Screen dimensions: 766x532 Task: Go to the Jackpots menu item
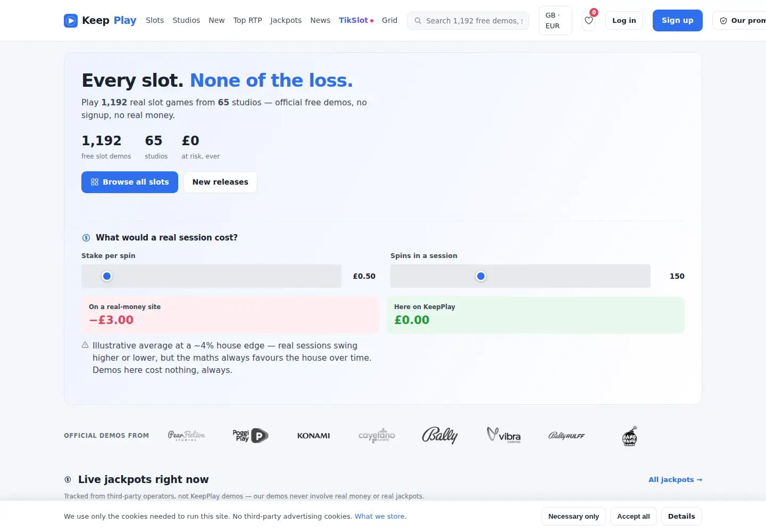[286, 20]
